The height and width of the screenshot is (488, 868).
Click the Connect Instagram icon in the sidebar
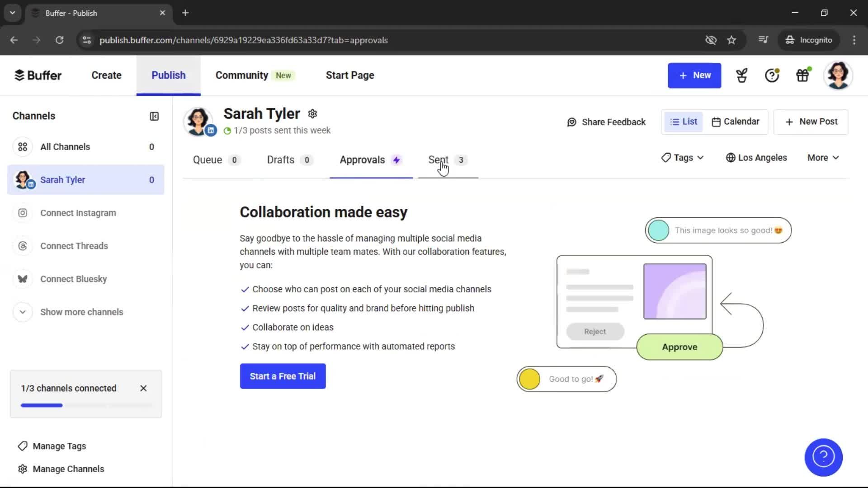pos(23,213)
